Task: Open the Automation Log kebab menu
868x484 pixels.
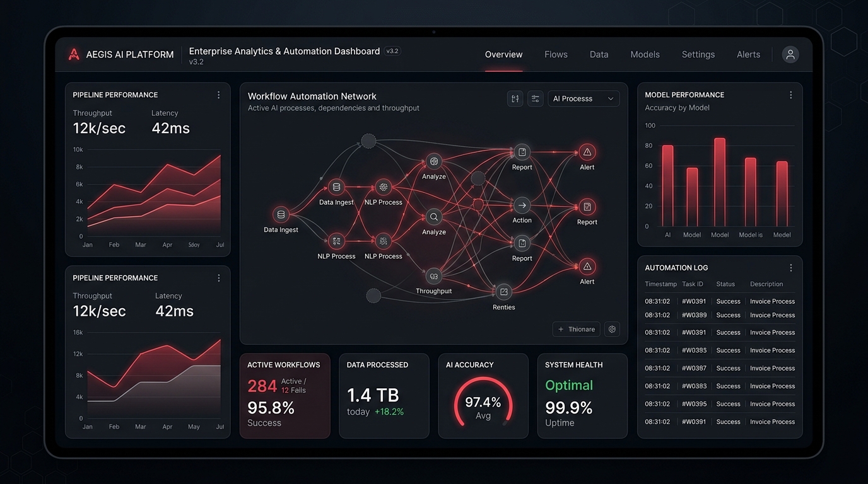Action: click(x=790, y=268)
